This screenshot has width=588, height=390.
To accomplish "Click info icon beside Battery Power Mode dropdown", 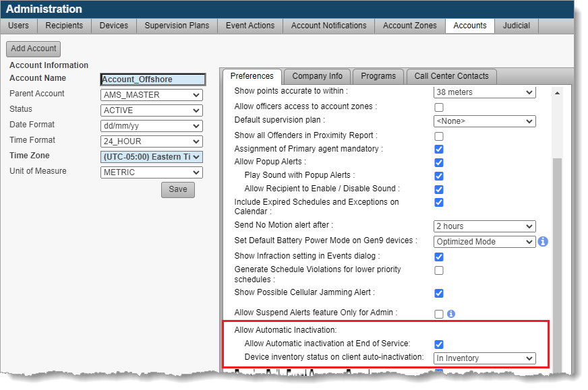I will pyautogui.click(x=543, y=241).
